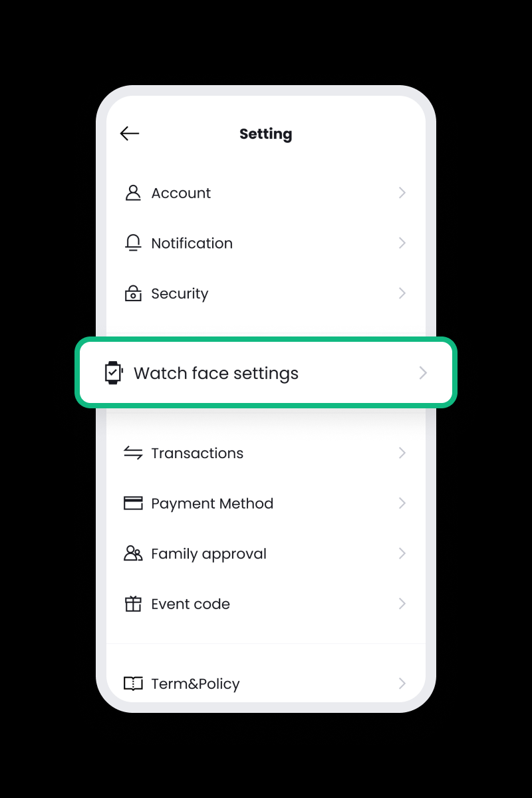Click the Payment Method card icon

coord(133,503)
